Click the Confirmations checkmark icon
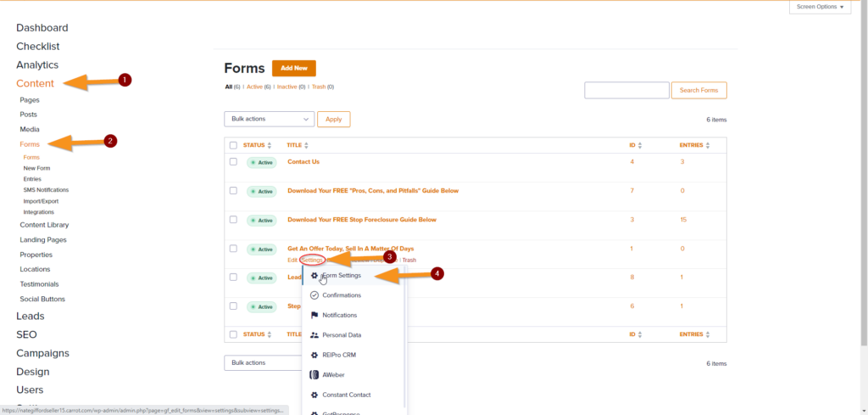868x415 pixels. pos(314,295)
